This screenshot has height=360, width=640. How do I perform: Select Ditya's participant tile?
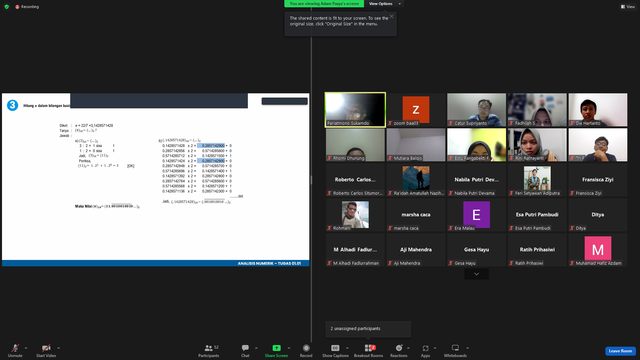point(598,215)
